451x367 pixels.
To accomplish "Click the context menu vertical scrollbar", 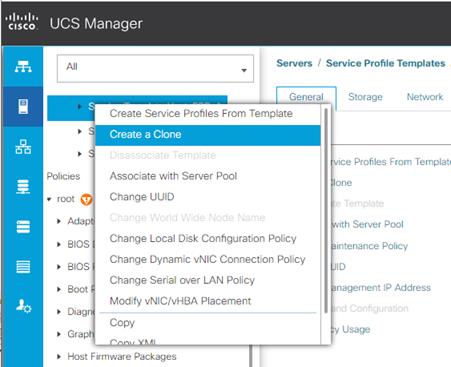I will pyautogui.click(x=326, y=210).
